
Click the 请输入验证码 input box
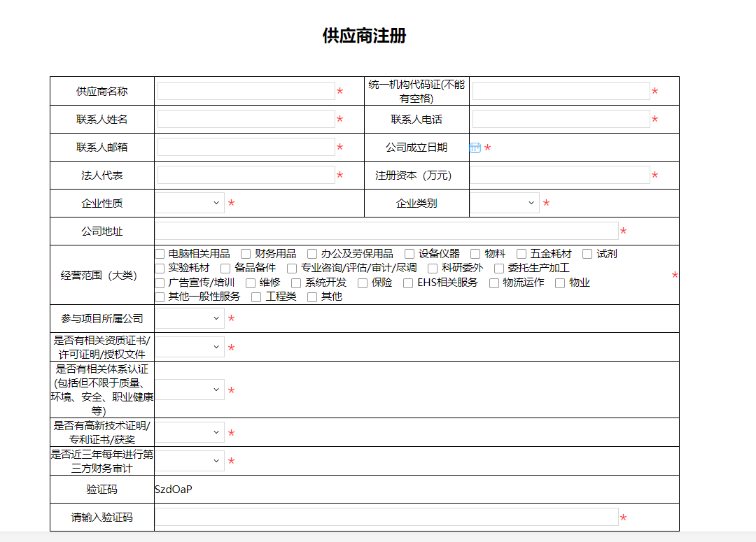click(x=386, y=517)
